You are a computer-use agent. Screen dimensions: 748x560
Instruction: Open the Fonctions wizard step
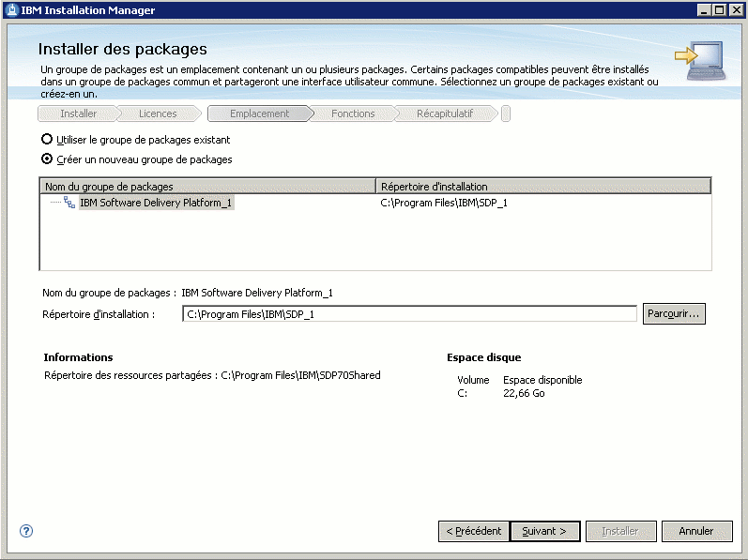(x=353, y=114)
